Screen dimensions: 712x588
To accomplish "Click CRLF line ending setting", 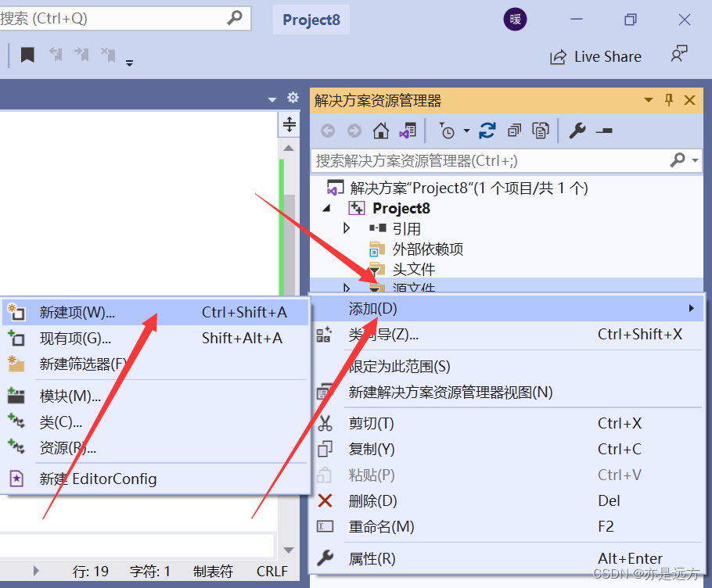I will point(272,572).
